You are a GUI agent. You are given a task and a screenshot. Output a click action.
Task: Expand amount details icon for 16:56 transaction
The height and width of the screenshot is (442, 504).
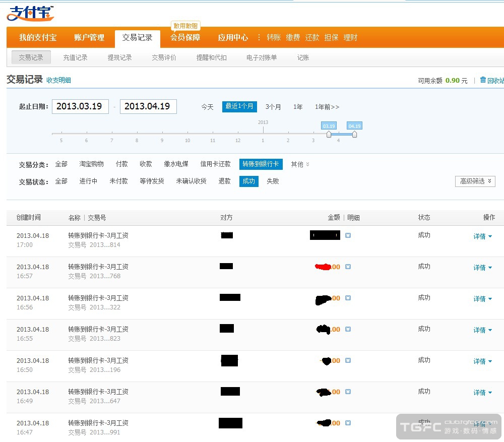pyautogui.click(x=348, y=298)
